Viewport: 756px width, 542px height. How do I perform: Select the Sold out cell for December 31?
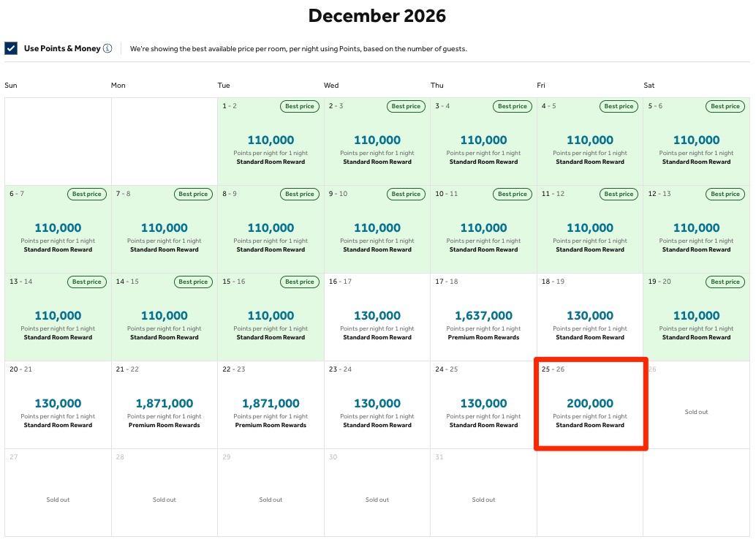[483, 500]
